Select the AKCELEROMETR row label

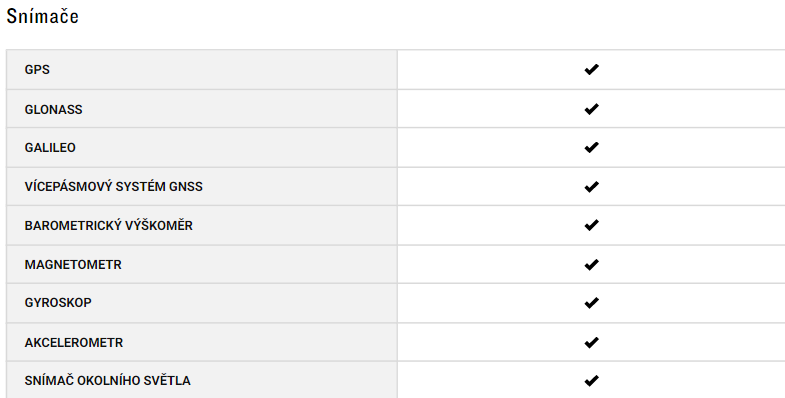(74, 342)
